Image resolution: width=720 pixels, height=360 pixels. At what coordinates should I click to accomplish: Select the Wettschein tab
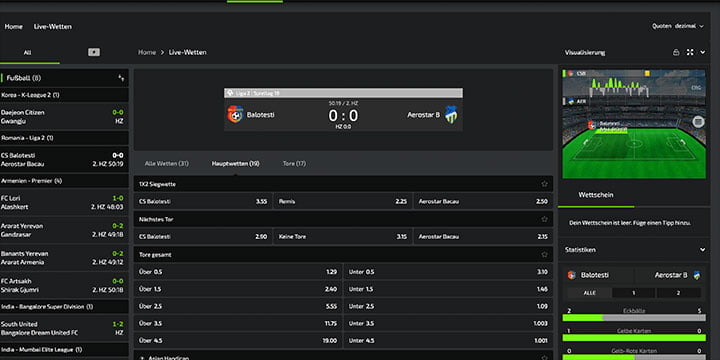coord(596,195)
